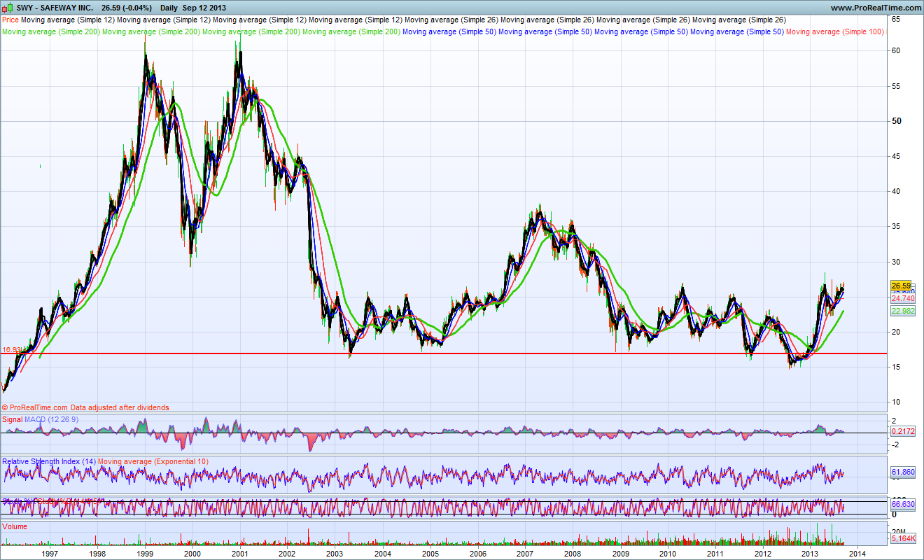The image size is (924, 560).
Task: Select the red horizontal support line
Action: tap(444, 353)
